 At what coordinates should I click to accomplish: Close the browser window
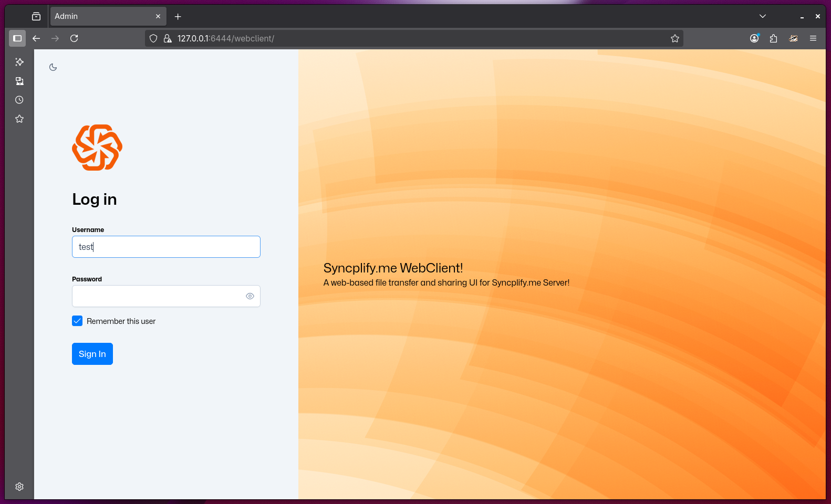click(818, 16)
